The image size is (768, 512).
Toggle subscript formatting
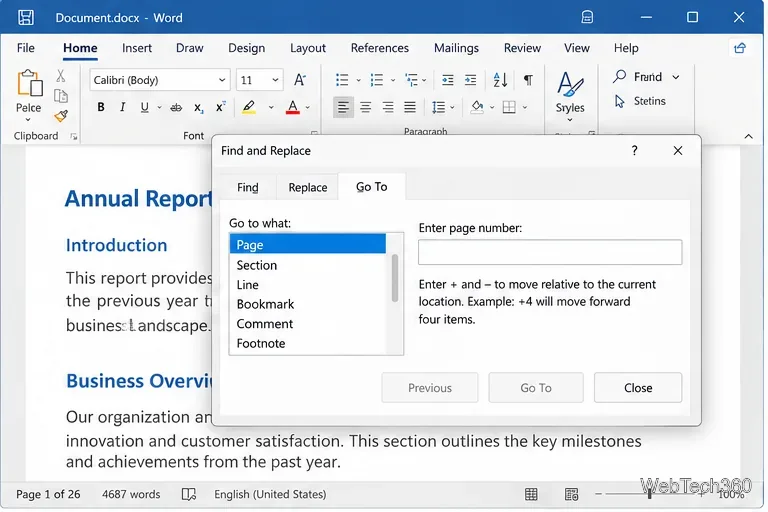(198, 108)
